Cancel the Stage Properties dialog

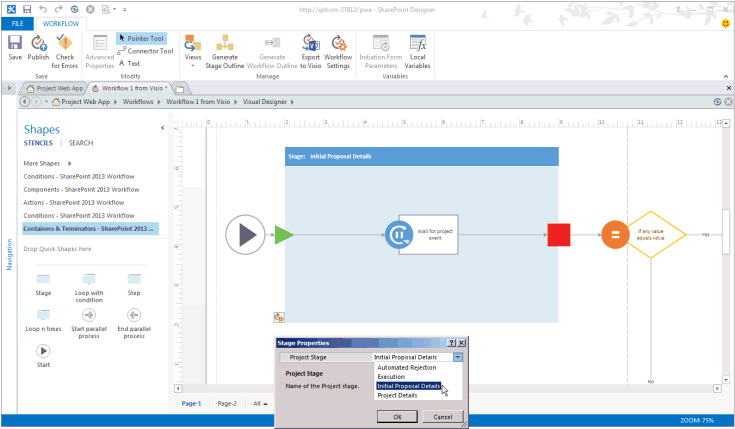[442, 417]
